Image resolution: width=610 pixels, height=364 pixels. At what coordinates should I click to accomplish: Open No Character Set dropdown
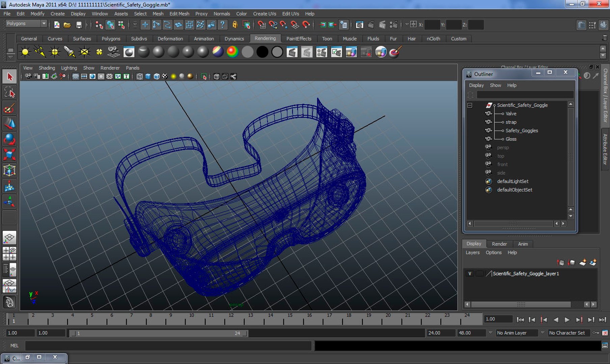coord(570,333)
